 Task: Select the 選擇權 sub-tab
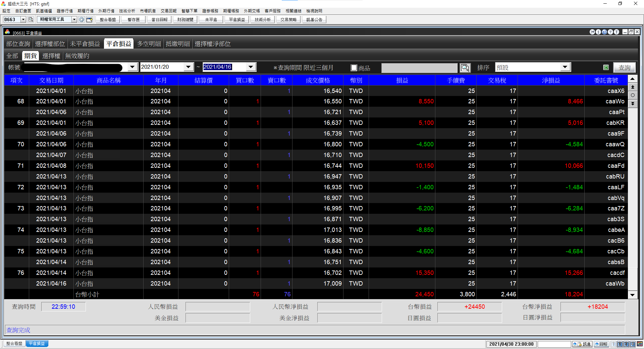[51, 56]
